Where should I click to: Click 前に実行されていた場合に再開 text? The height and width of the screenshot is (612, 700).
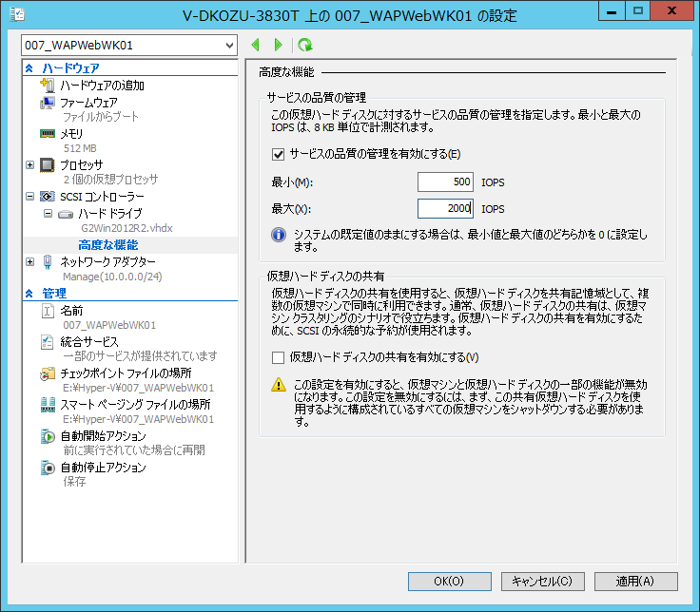point(134,450)
